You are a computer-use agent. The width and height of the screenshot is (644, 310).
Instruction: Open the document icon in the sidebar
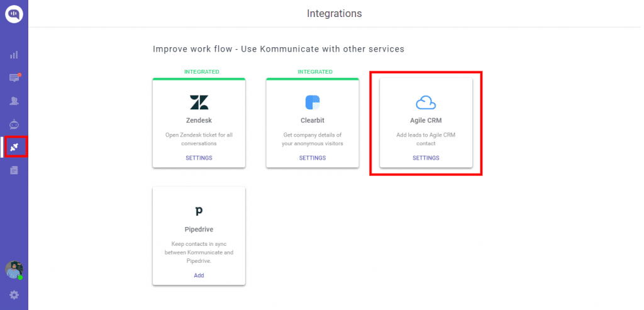coord(14,170)
